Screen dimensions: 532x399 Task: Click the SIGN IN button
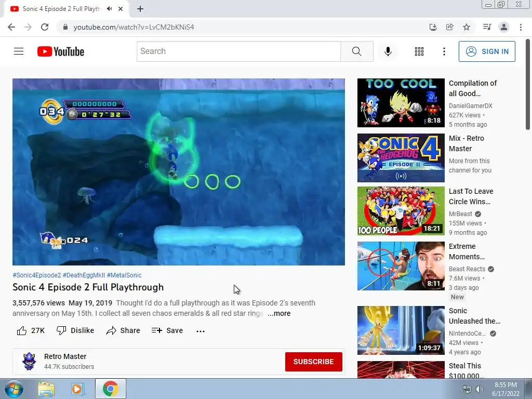coord(487,51)
